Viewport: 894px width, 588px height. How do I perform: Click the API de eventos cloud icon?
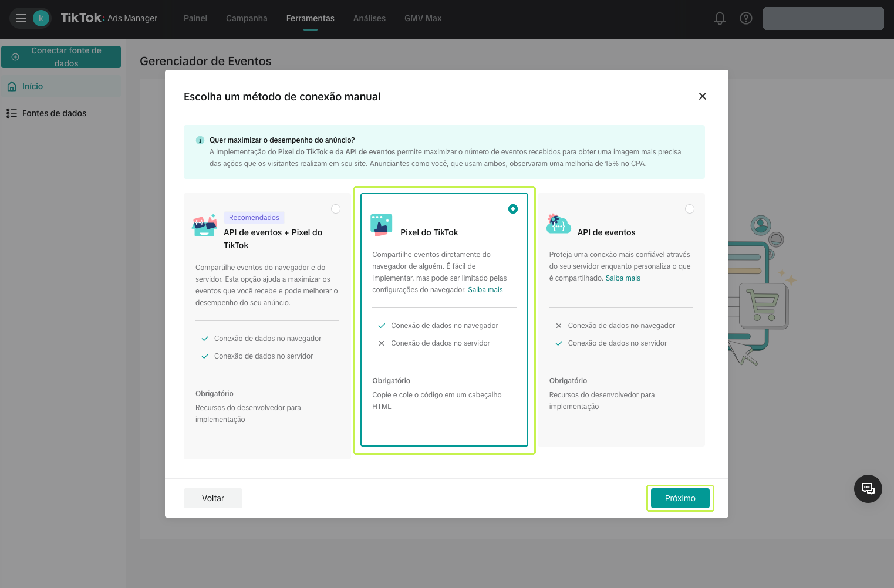558,224
